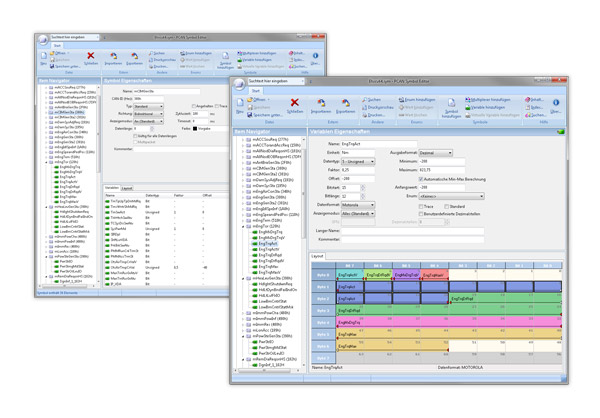
Task: Switch to the Layout tab in back window
Action: (127, 187)
